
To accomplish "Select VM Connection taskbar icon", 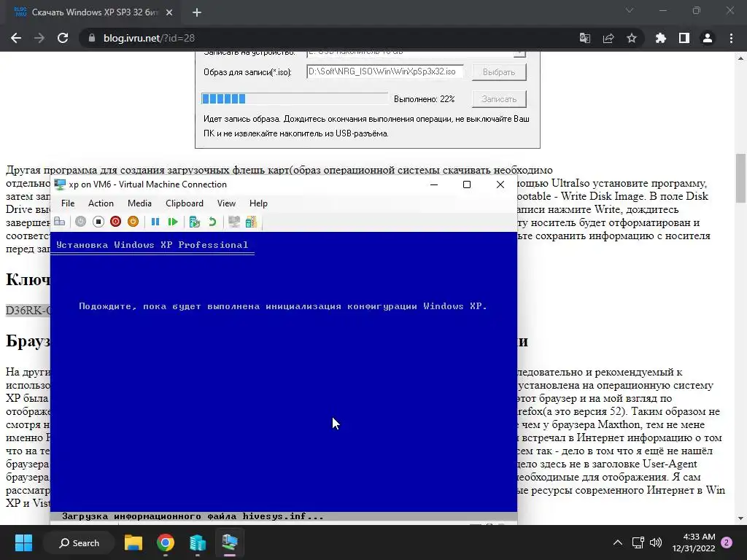I will pos(230,542).
